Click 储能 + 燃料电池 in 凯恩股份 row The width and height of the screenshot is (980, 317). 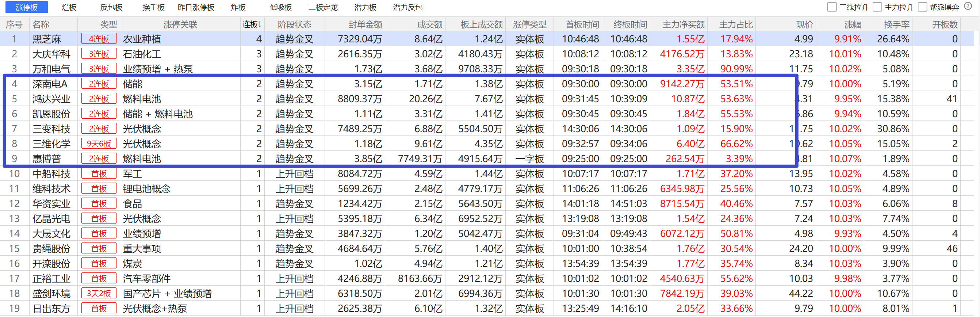(x=158, y=114)
